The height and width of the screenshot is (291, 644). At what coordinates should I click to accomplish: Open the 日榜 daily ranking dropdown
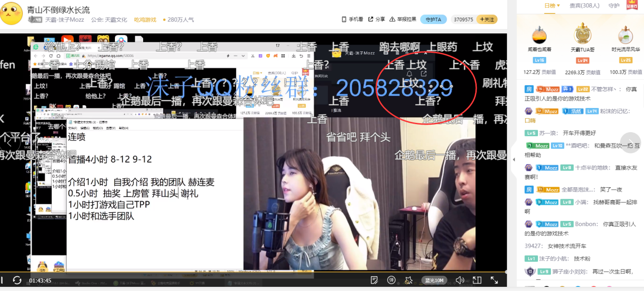point(552,6)
